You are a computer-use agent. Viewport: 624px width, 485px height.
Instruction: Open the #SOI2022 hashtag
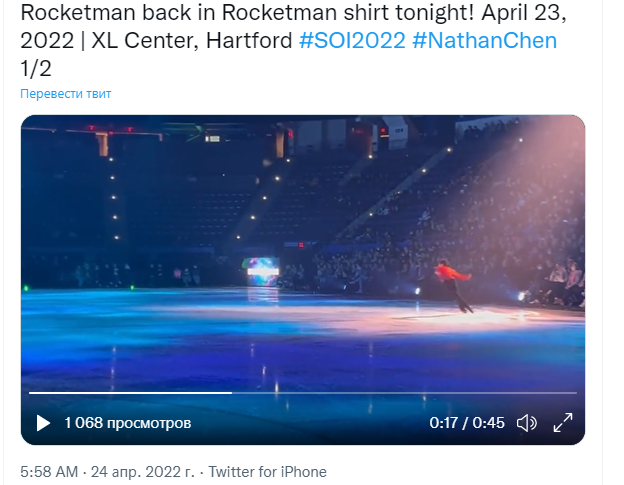(x=351, y=41)
